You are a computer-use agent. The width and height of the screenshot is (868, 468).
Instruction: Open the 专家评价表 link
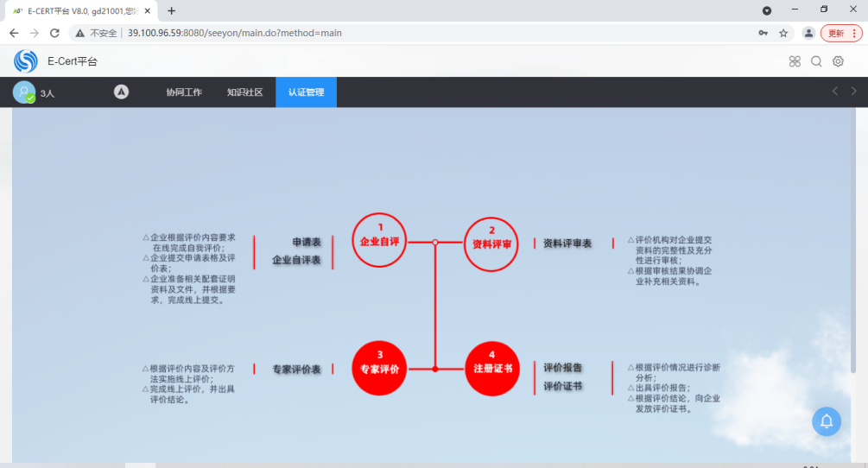[x=297, y=369]
